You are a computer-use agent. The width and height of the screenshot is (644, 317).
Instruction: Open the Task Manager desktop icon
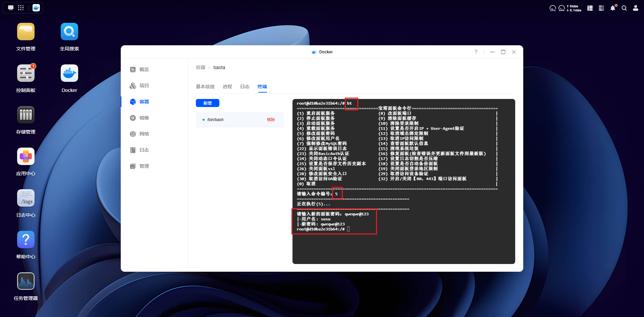26,281
